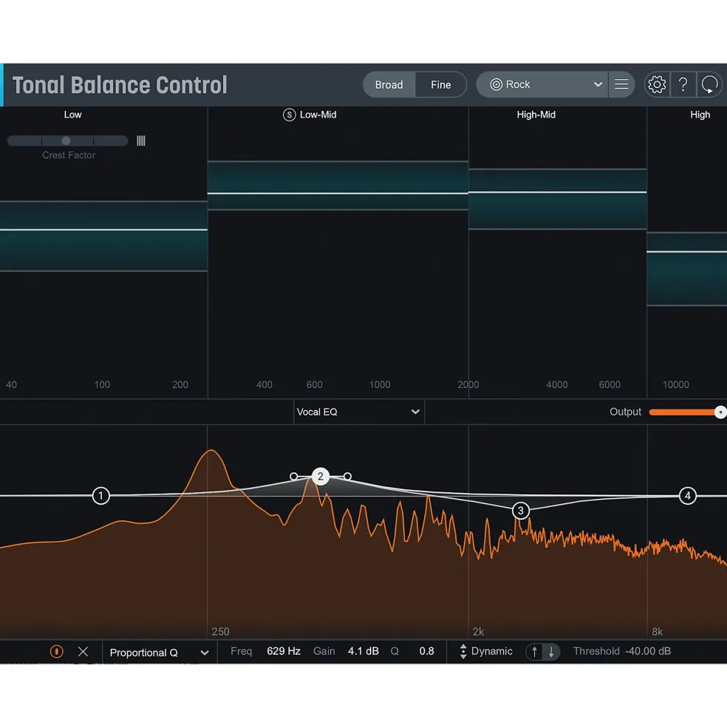Click the 8k marker in EQ display

658,631
